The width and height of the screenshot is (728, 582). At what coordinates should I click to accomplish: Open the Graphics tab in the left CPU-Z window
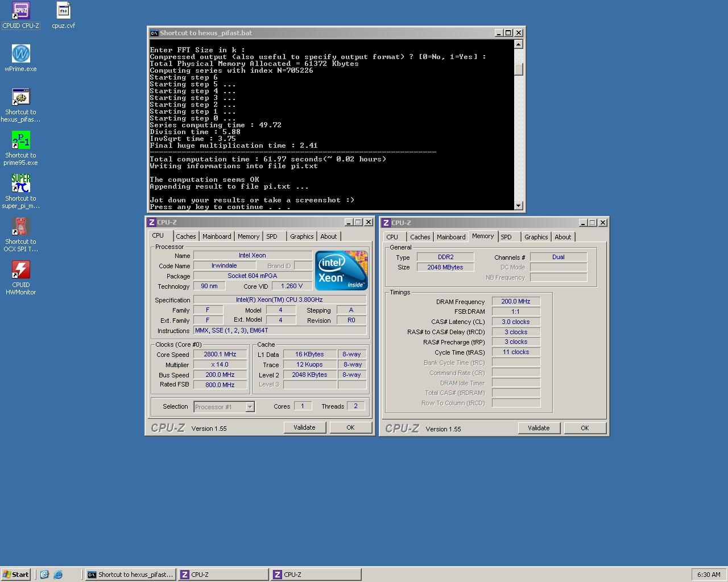[301, 236]
